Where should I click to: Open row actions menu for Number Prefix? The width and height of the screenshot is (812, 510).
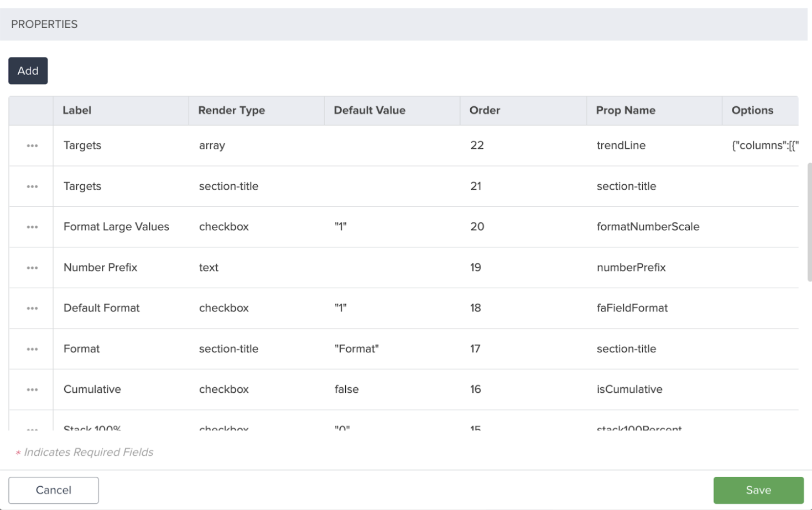[x=32, y=268]
